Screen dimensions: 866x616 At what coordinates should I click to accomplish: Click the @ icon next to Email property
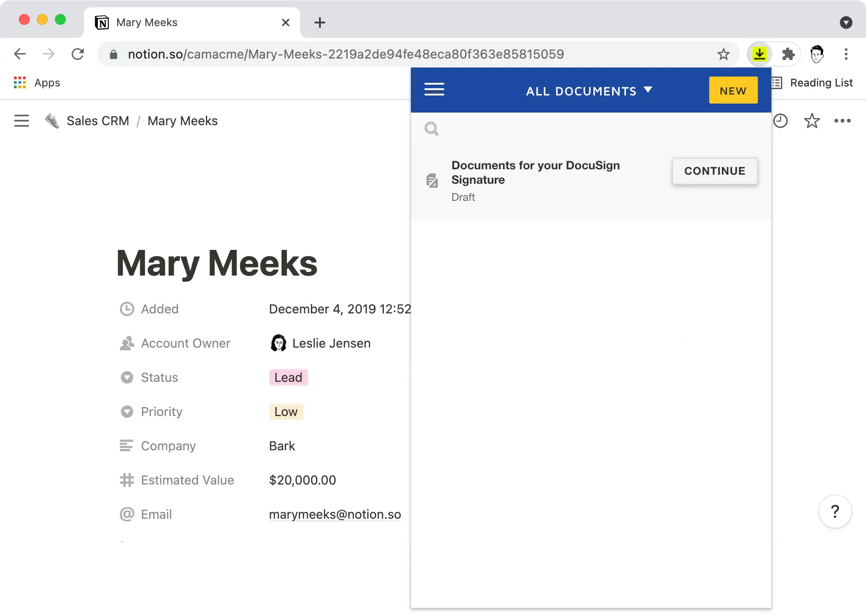(127, 514)
